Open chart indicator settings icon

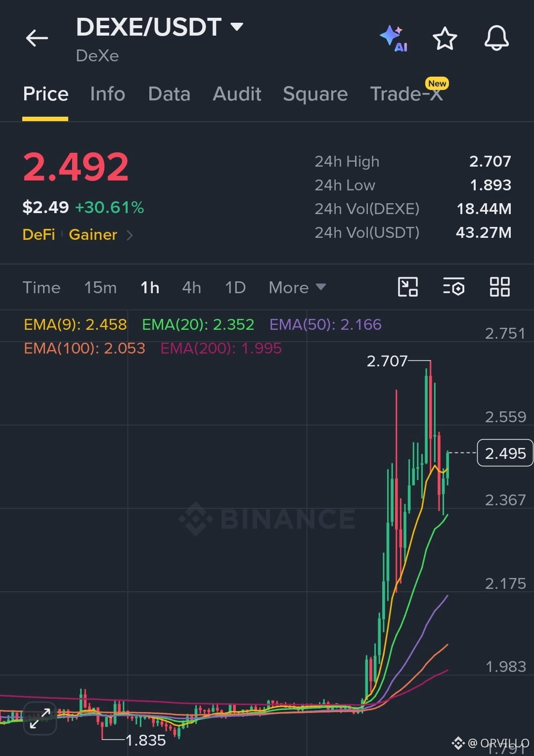coord(453,287)
